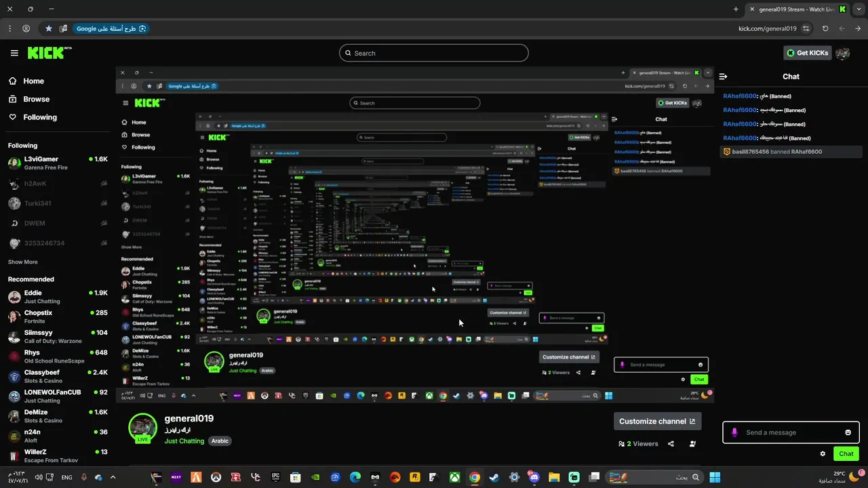The height and width of the screenshot is (488, 868).
Task: Open L3viGamer's channel in Following list
Action: 58,163
